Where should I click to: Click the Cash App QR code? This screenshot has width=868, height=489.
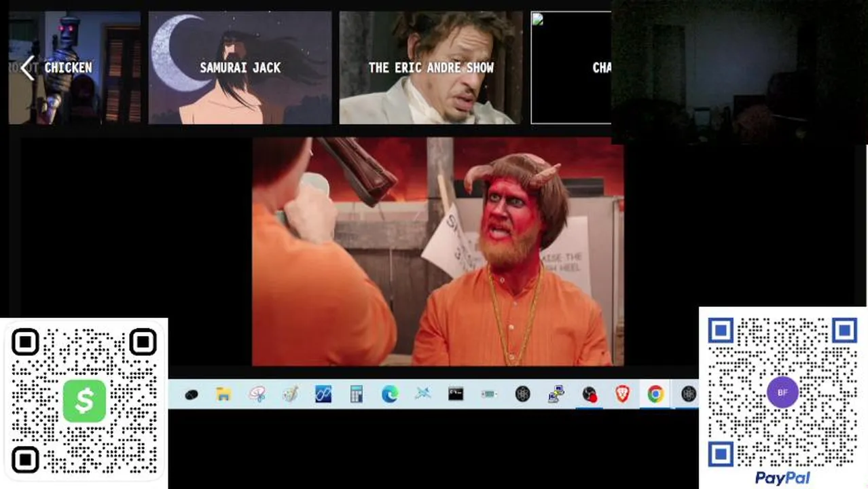[84, 402]
